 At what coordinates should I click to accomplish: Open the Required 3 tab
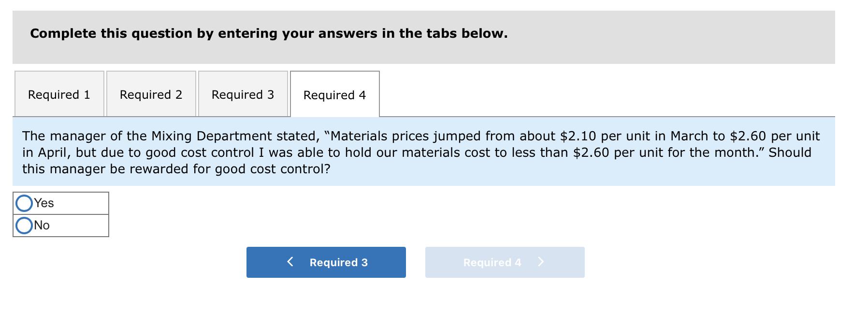pyautogui.click(x=243, y=94)
